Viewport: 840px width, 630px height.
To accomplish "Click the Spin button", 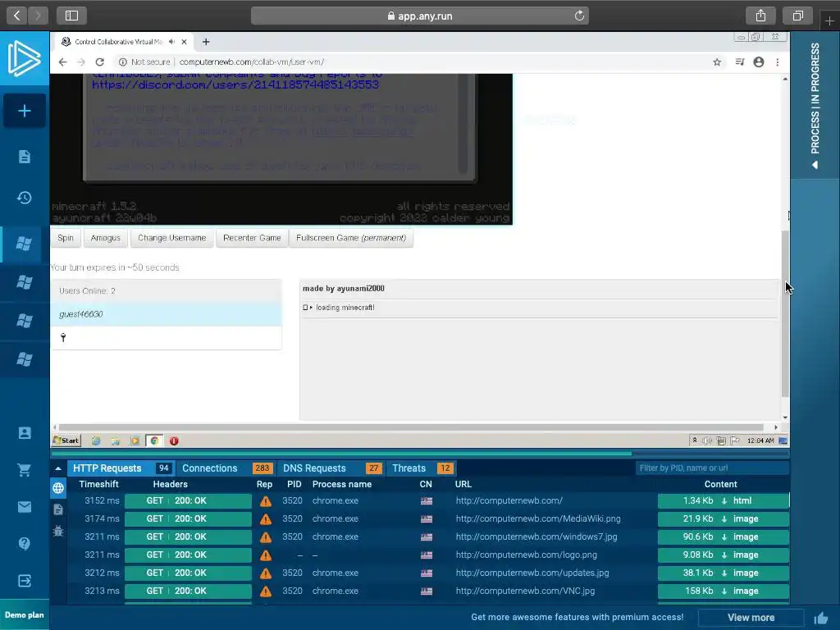I will (x=66, y=238).
